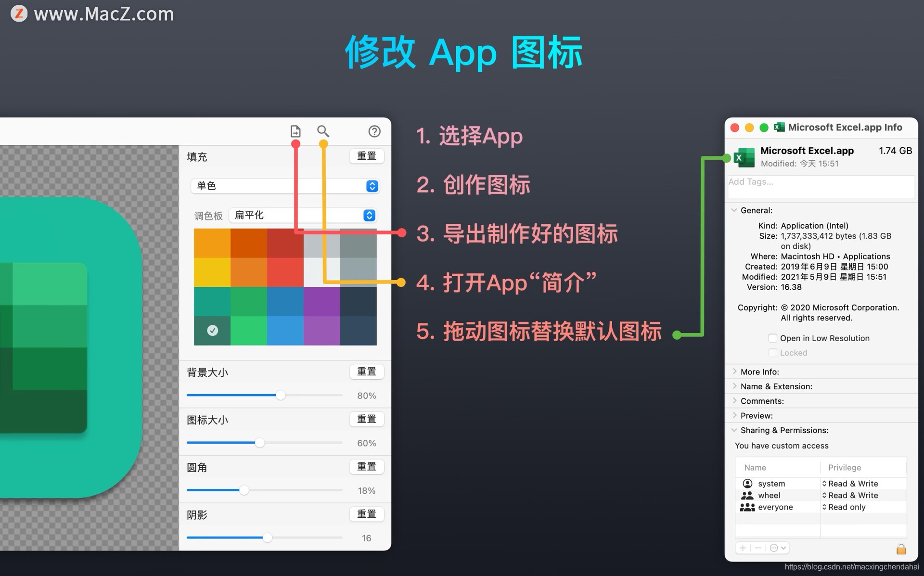Toggle the 'Open in Low Resolution' checkbox

pyautogui.click(x=771, y=338)
